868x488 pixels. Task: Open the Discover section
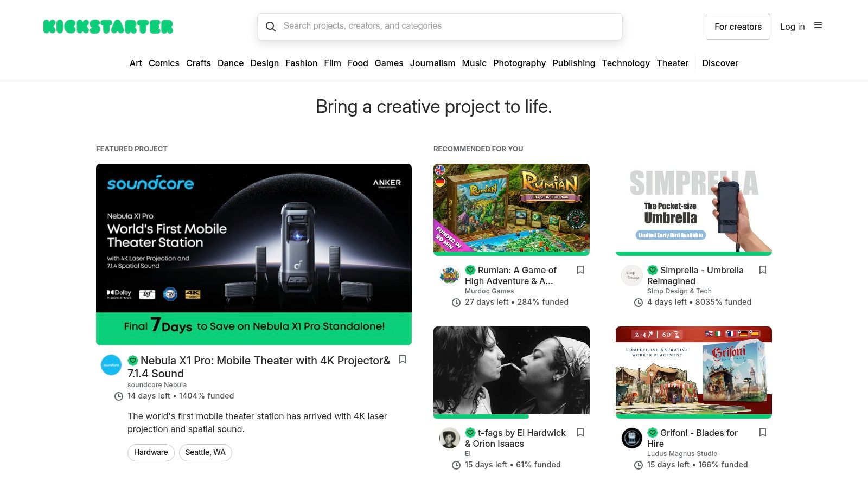720,63
